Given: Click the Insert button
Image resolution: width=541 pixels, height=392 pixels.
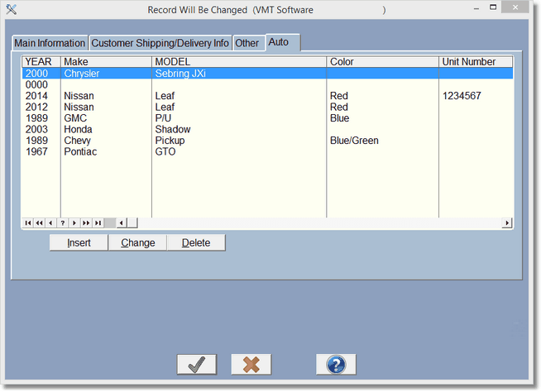Looking at the screenshot, I should (79, 242).
